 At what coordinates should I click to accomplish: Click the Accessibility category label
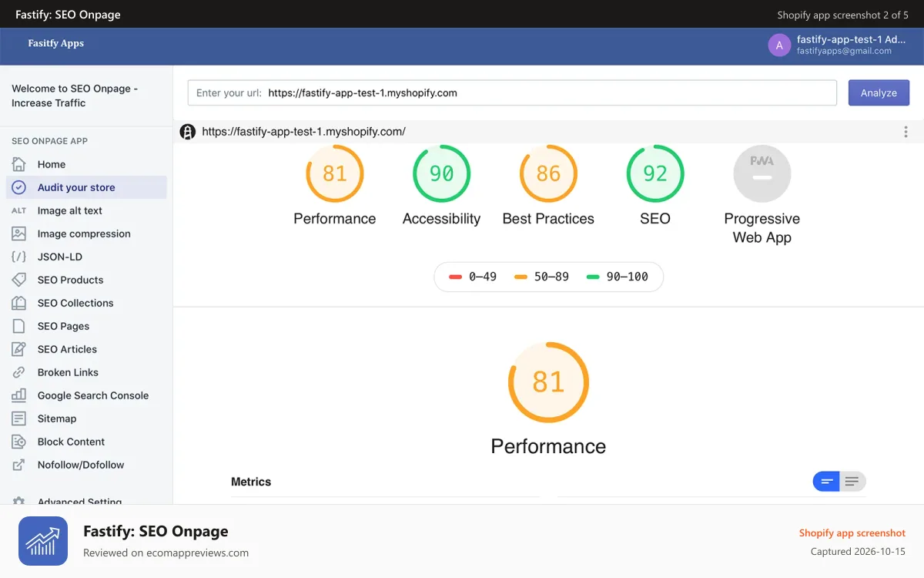click(441, 219)
